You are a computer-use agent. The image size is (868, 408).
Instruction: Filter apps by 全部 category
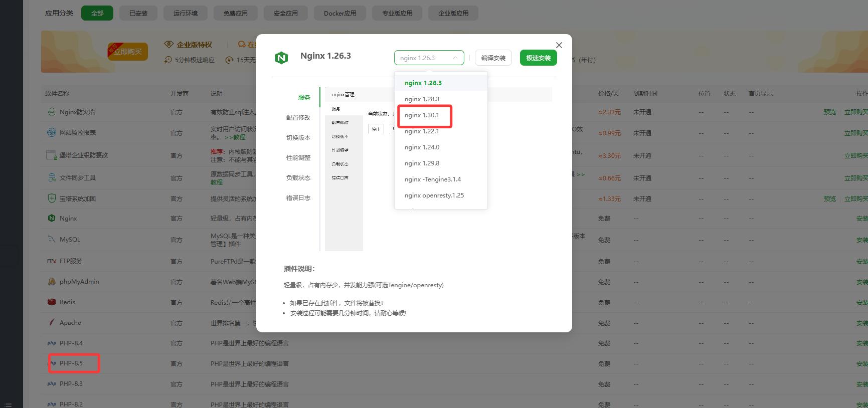(x=97, y=13)
